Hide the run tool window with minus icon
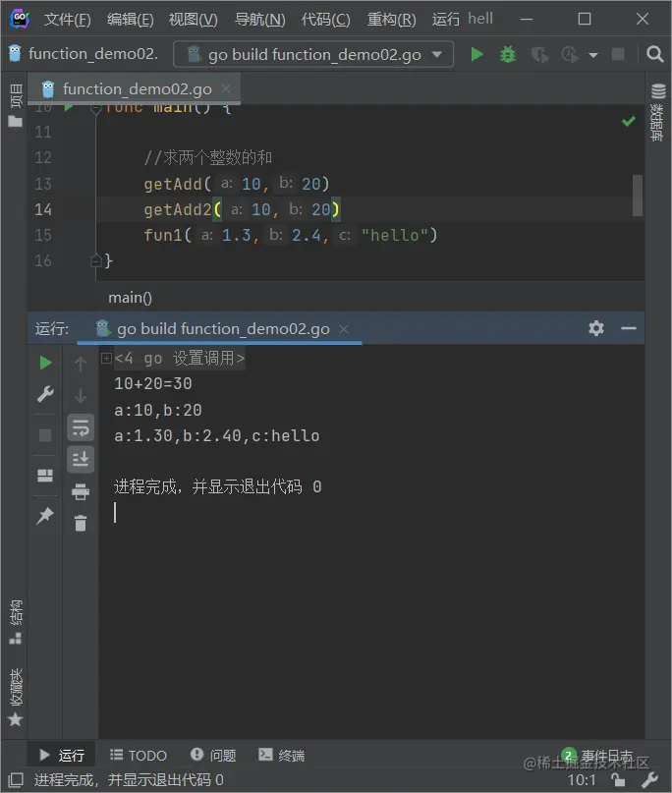Image resolution: width=672 pixels, height=793 pixels. (x=629, y=328)
